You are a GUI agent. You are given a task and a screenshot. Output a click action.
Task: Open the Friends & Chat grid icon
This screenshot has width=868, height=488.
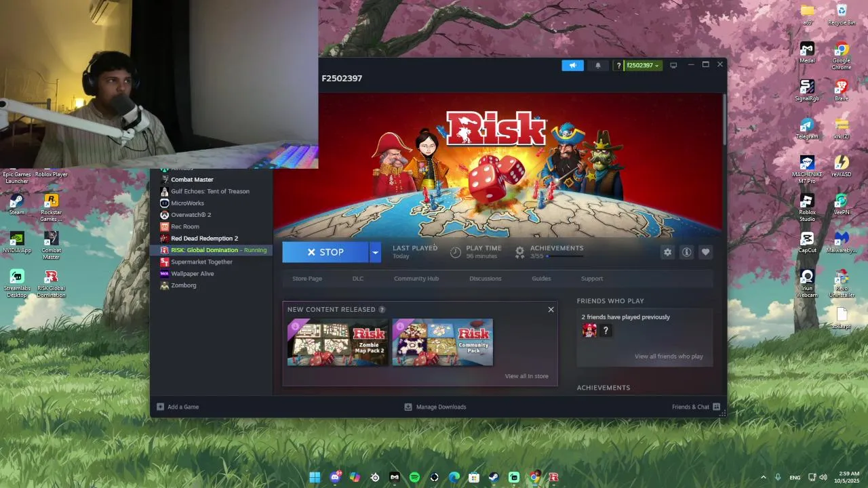pyautogui.click(x=716, y=407)
